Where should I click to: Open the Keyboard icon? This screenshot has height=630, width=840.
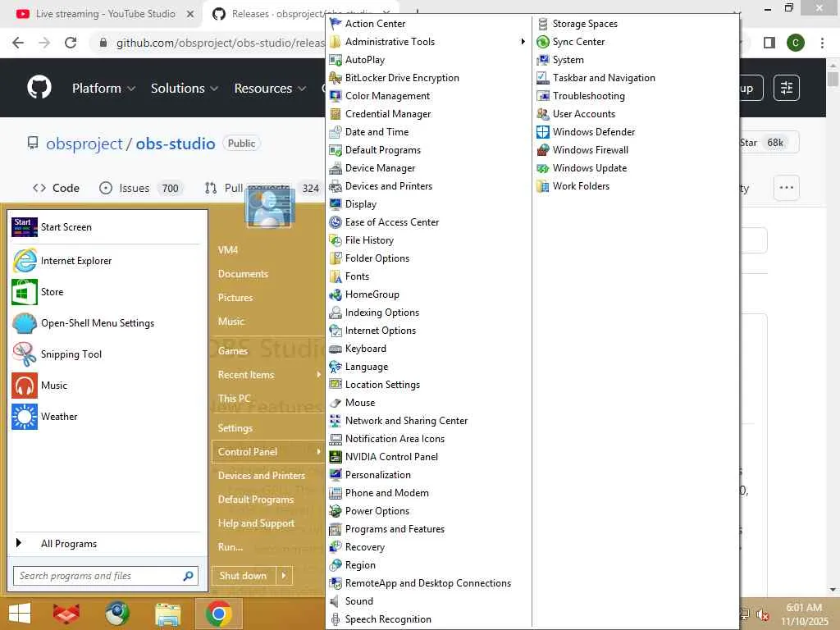336,349
